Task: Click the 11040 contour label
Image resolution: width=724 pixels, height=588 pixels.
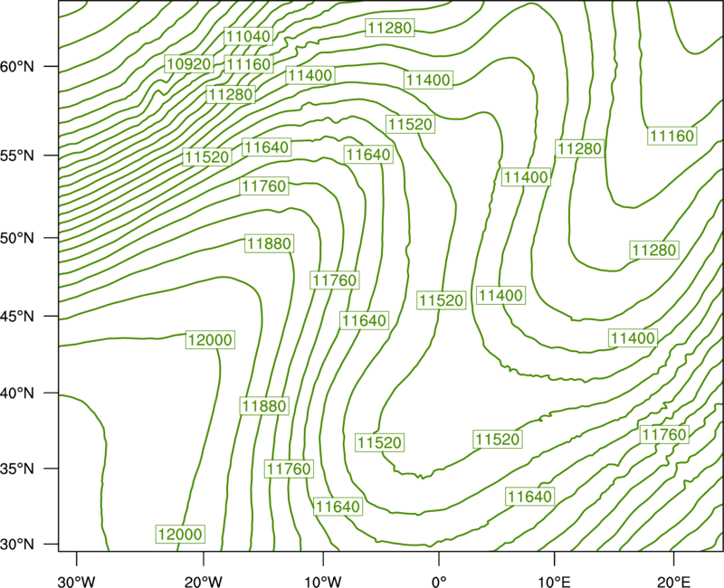Action: (249, 36)
